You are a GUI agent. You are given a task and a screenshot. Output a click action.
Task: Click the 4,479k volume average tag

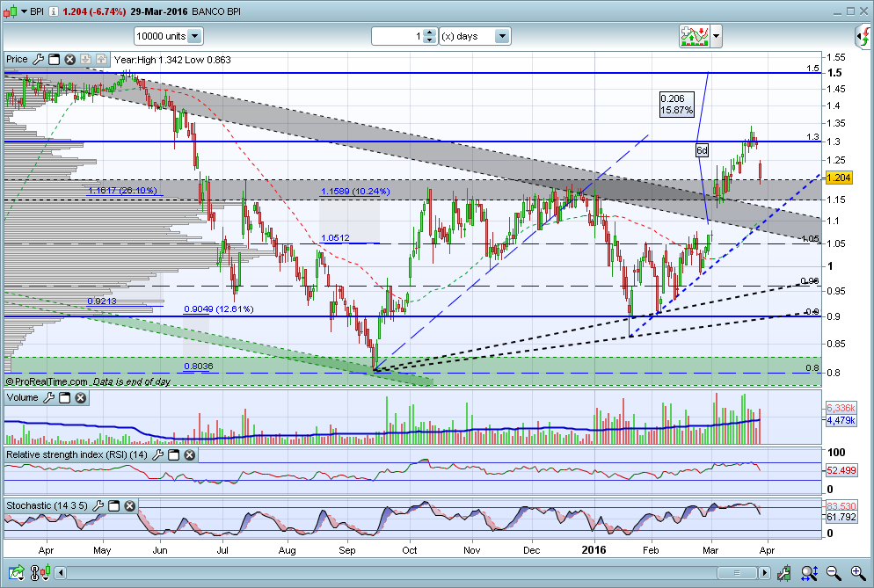coord(841,419)
